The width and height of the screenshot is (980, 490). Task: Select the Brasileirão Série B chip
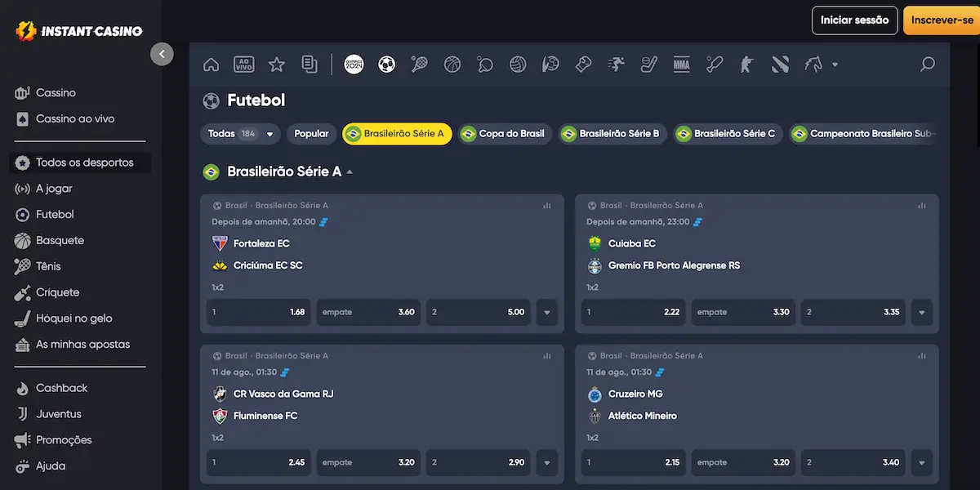(x=613, y=134)
